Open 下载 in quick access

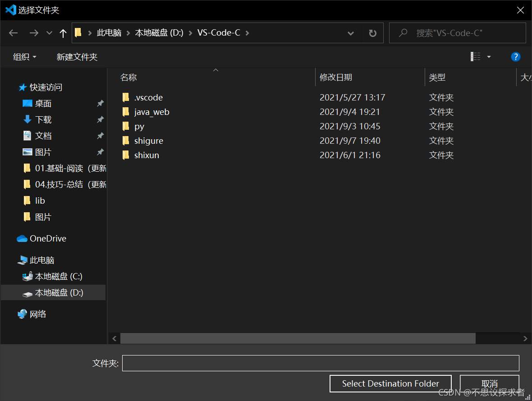coord(43,120)
